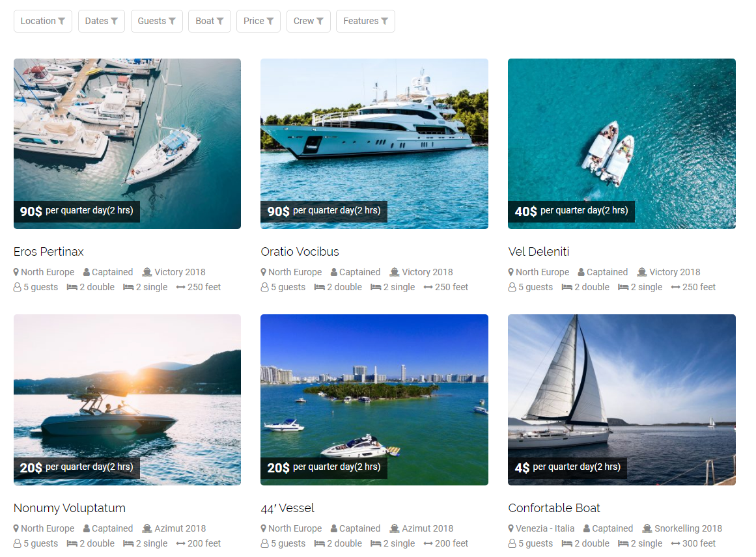Expand the Boat filter options
756x557 pixels.
(210, 21)
